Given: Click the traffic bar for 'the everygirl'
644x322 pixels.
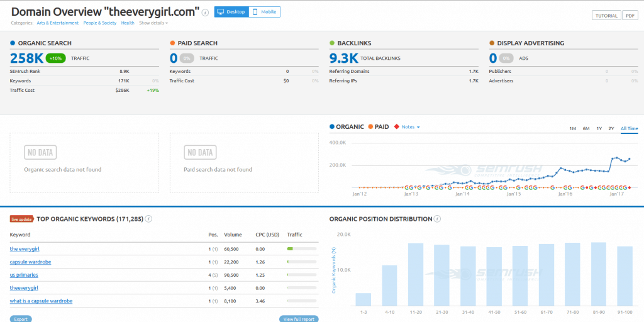Looking at the screenshot, I should [x=301, y=249].
